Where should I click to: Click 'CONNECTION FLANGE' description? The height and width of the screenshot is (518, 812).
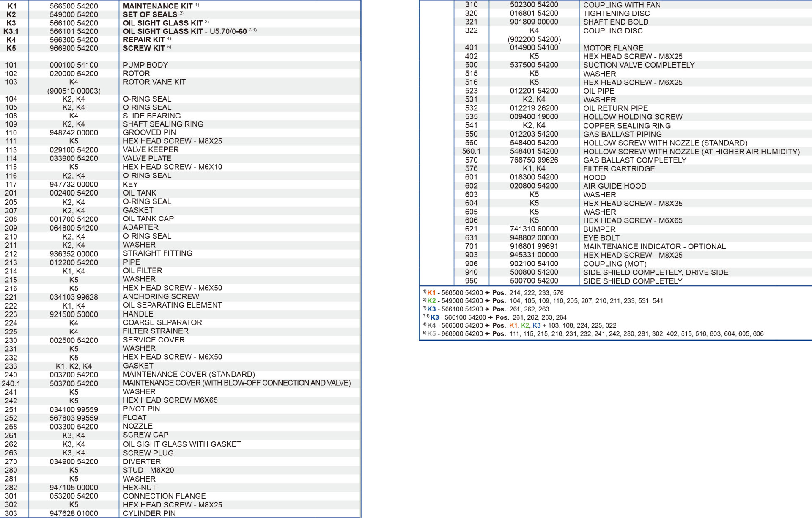point(165,496)
